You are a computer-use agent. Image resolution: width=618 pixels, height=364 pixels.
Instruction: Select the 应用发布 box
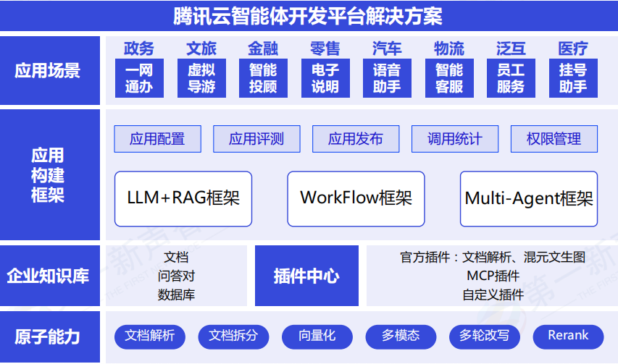(x=356, y=139)
